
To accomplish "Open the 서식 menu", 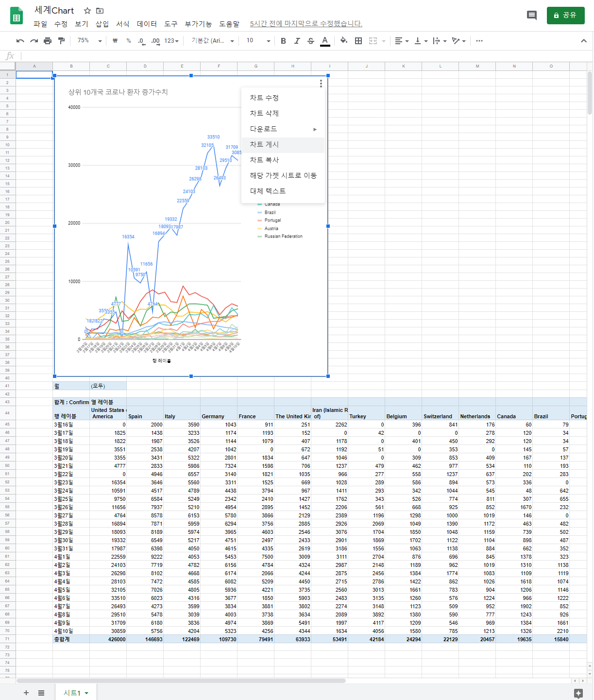I will [123, 24].
